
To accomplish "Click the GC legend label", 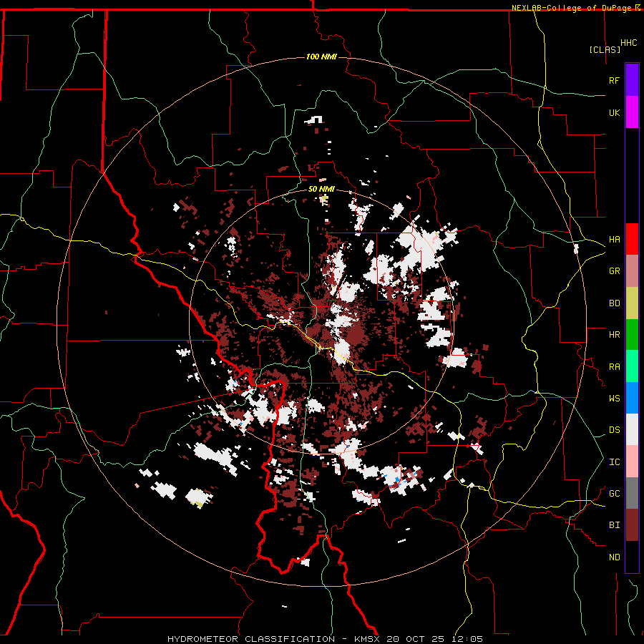I will (614, 494).
